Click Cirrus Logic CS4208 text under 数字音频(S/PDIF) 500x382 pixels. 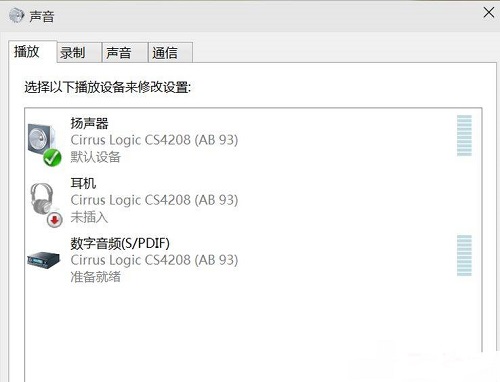tap(154, 260)
